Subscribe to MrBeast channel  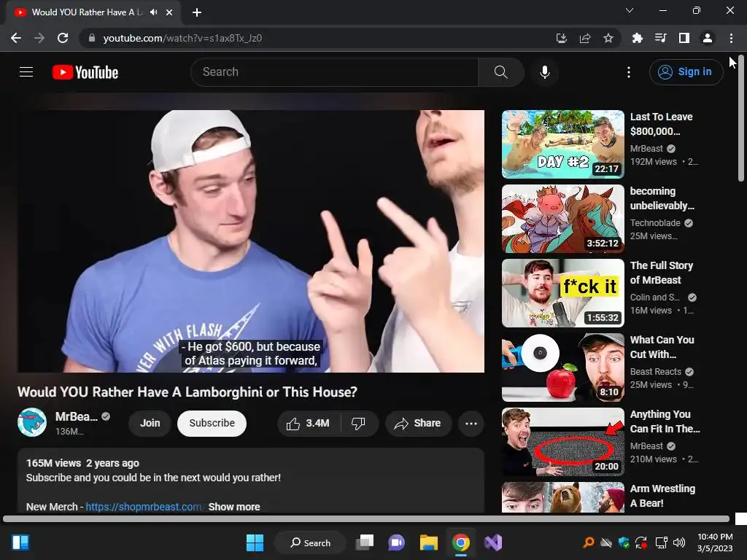click(x=212, y=424)
